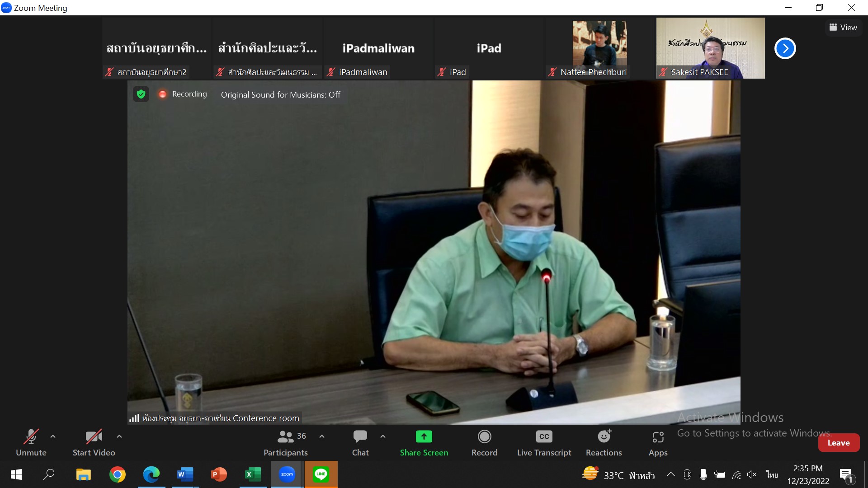Click ห้องประชุม อยุธยา-อาเซียน Conference room label
Image resolution: width=868 pixels, height=488 pixels.
tap(221, 418)
